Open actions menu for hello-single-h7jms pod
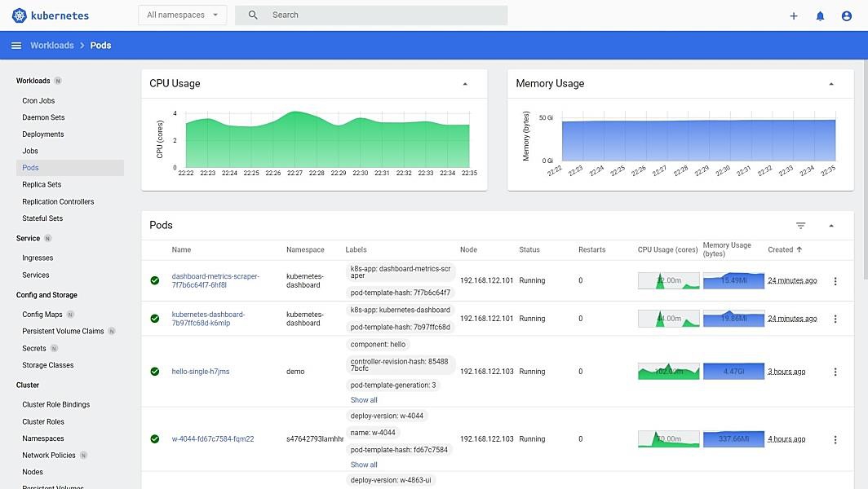This screenshot has width=868, height=489. click(x=835, y=372)
